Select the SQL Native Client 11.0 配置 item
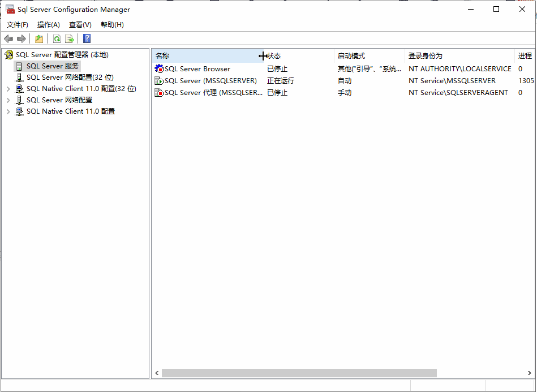 [x=71, y=111]
